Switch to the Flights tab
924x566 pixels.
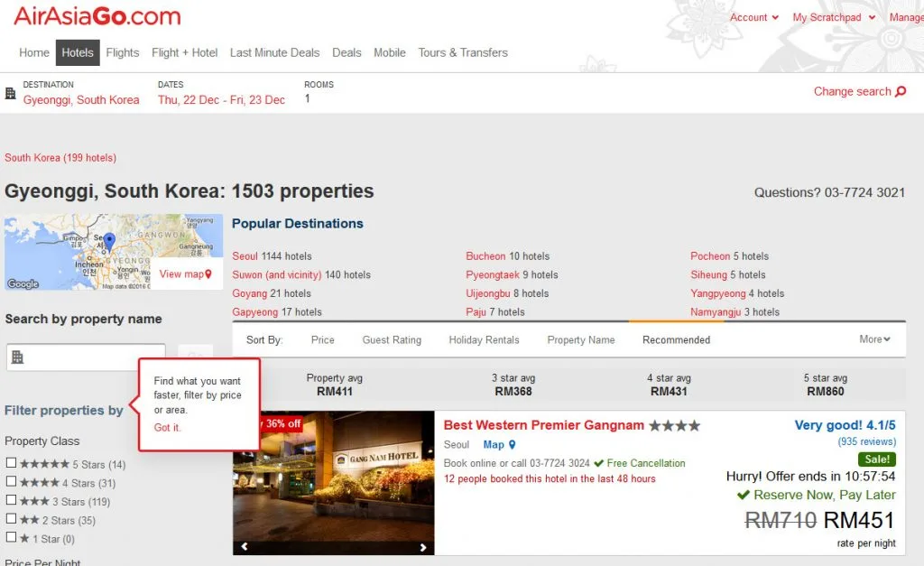(122, 52)
